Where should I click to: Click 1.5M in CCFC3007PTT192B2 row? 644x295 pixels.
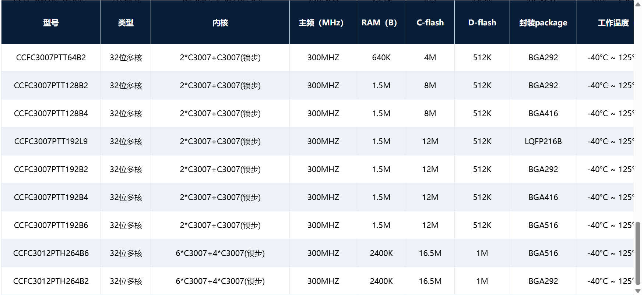coord(381,170)
